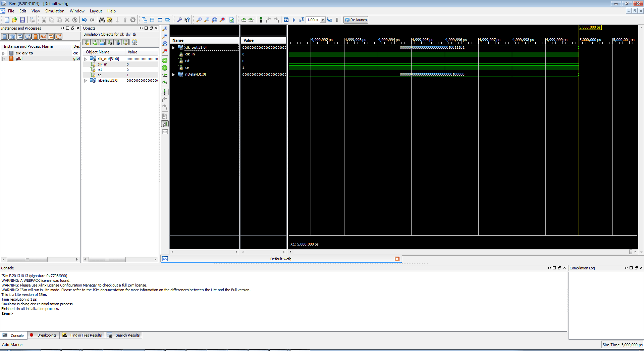Click the Break pause icon
This screenshot has height=351, width=644.
(337, 20)
